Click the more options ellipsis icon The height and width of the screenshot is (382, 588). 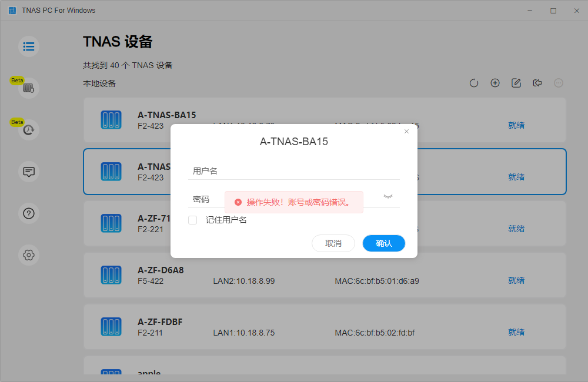(x=559, y=83)
